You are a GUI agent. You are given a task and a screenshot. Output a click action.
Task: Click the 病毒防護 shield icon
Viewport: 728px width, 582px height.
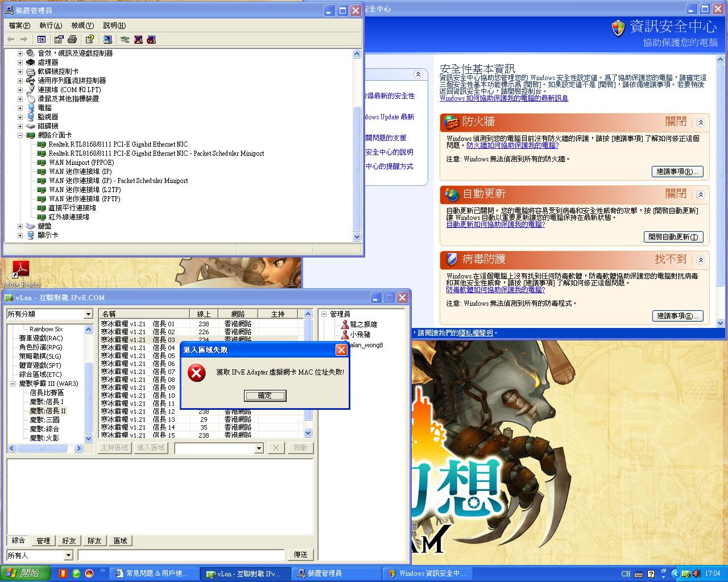click(x=452, y=259)
